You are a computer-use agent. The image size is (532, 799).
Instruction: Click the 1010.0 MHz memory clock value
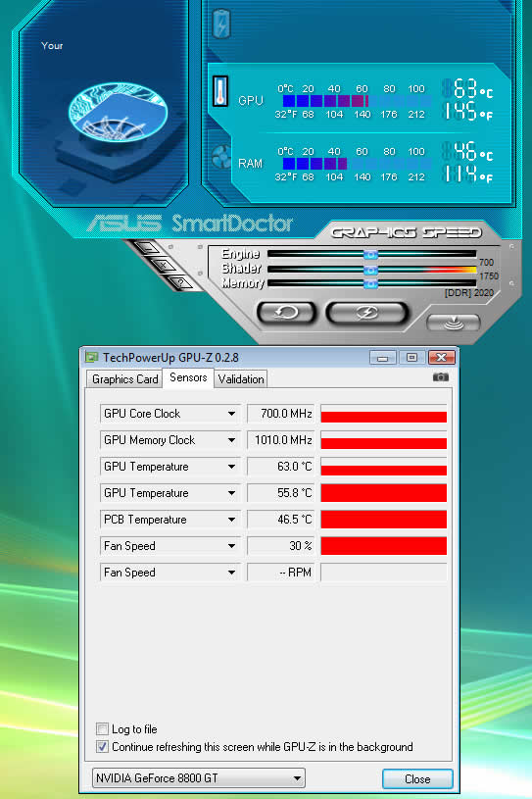click(280, 440)
